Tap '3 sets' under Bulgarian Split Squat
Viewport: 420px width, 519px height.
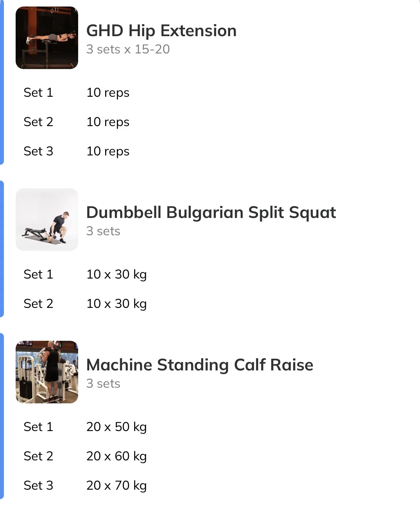[x=103, y=231]
